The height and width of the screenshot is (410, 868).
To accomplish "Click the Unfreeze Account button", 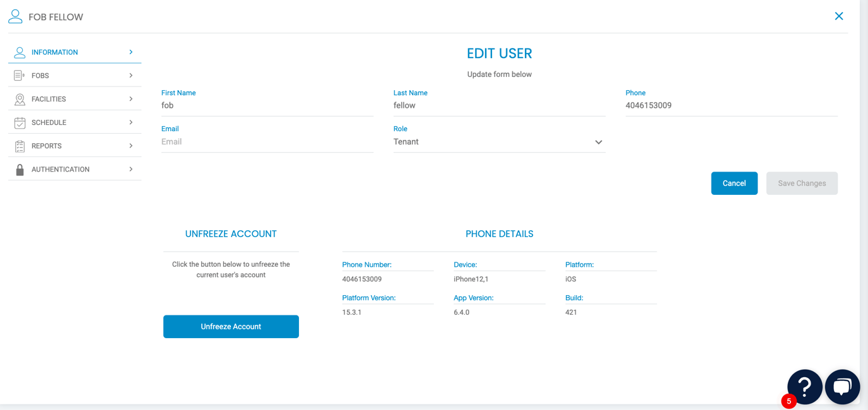I will (x=231, y=327).
